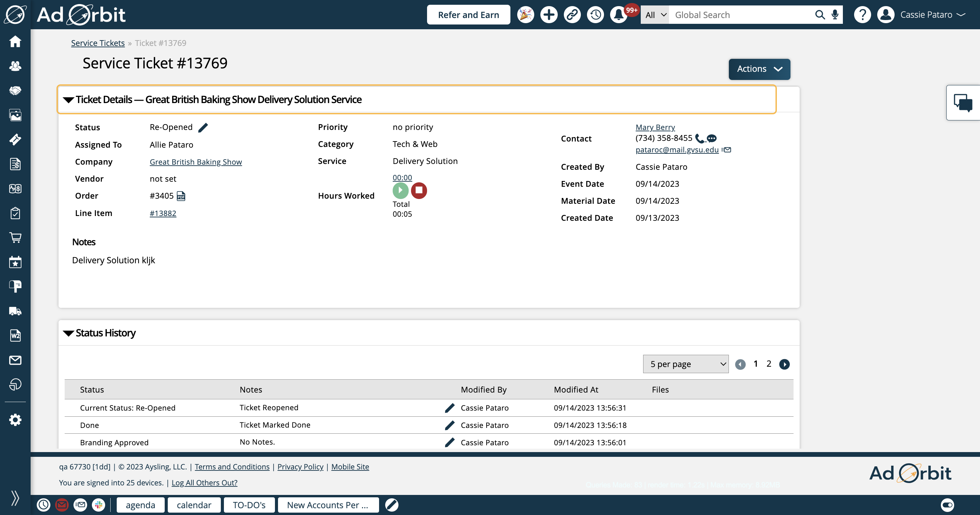This screenshot has height=515, width=980.
Task: Click the Great British Baking Show company link
Action: click(196, 162)
